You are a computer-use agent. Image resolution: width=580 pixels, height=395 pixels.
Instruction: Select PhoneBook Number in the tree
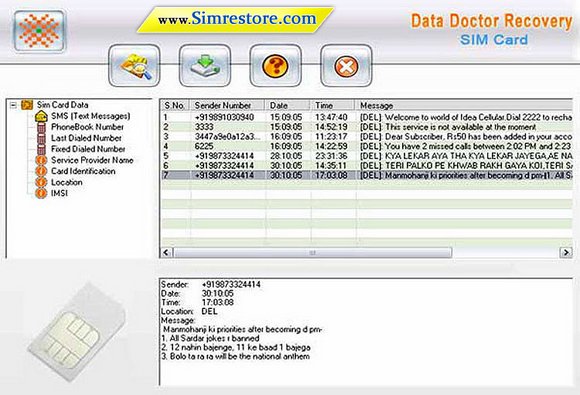point(87,127)
